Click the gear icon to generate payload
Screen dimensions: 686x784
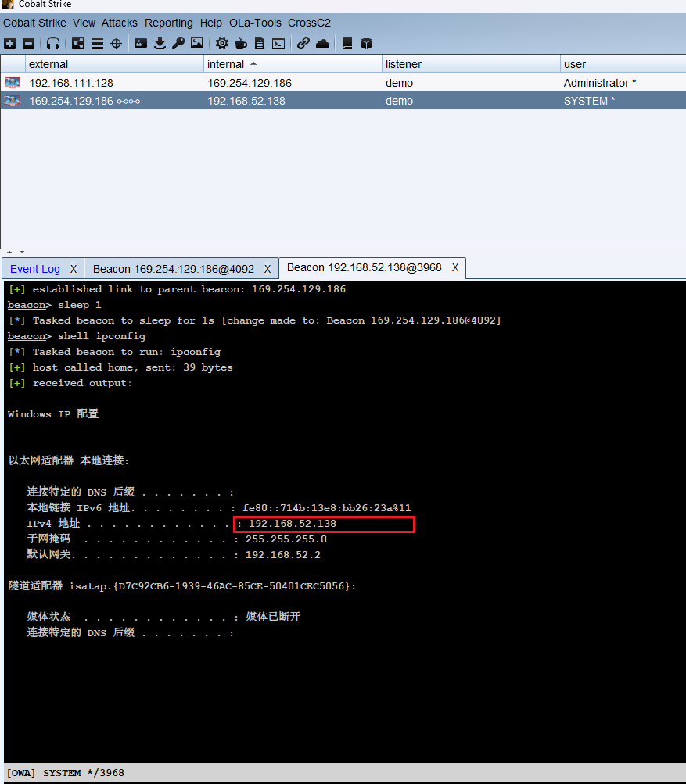(222, 44)
